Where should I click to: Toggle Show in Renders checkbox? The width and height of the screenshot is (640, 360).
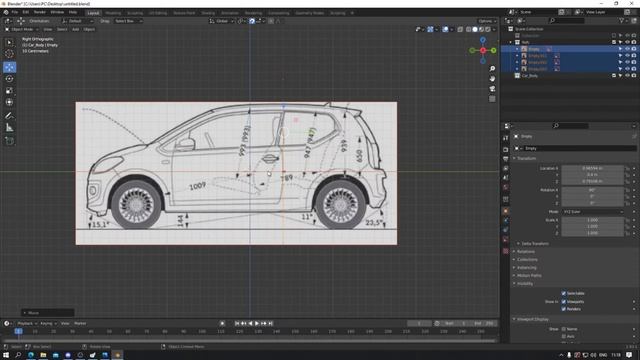coord(564,309)
